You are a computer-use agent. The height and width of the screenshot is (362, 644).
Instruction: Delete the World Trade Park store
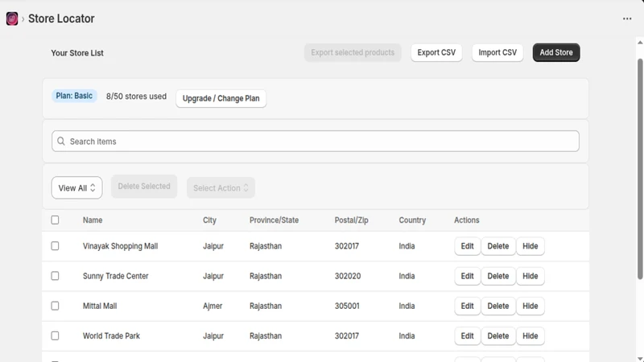[x=497, y=335]
